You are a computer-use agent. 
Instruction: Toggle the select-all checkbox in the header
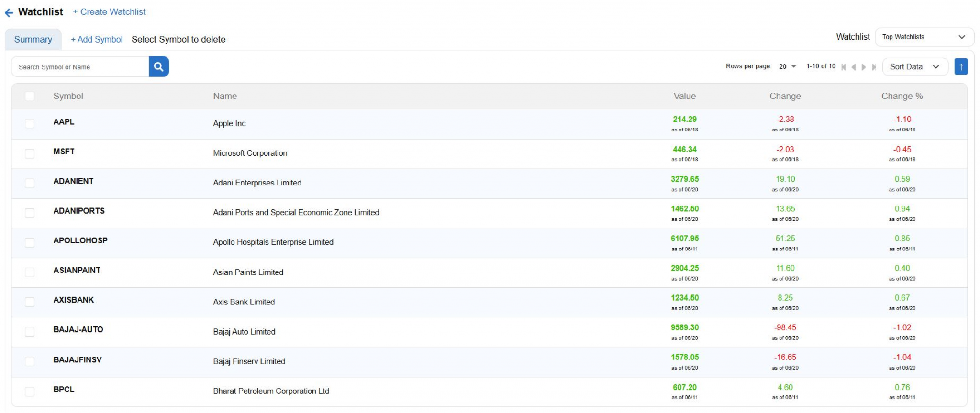coord(30,97)
